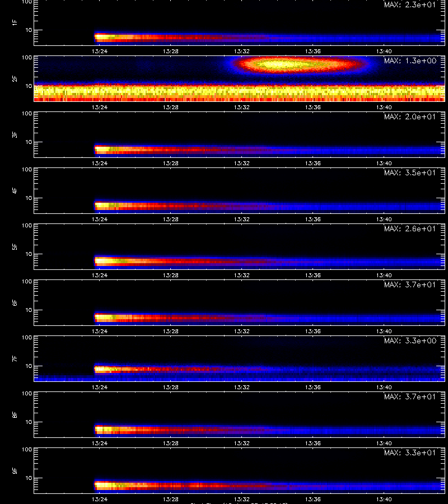Click the 13:40 tick label under the 3F panel
The height and width of the screenshot is (504, 448).
384,164
